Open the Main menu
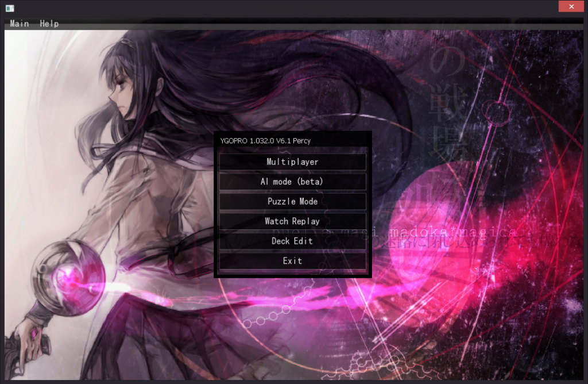Image resolution: width=588 pixels, height=384 pixels. tap(20, 24)
